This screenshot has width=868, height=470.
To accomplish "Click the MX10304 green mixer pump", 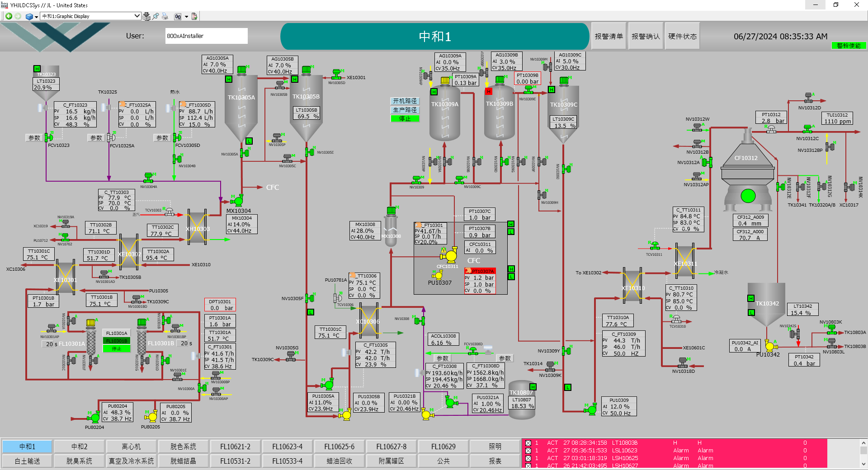I will (238, 200).
